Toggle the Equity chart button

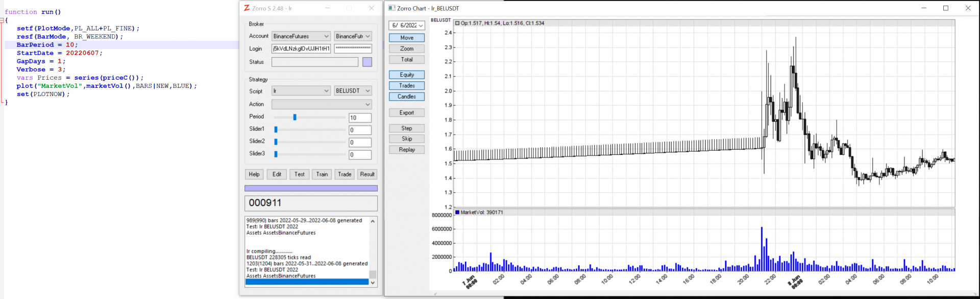[407, 75]
